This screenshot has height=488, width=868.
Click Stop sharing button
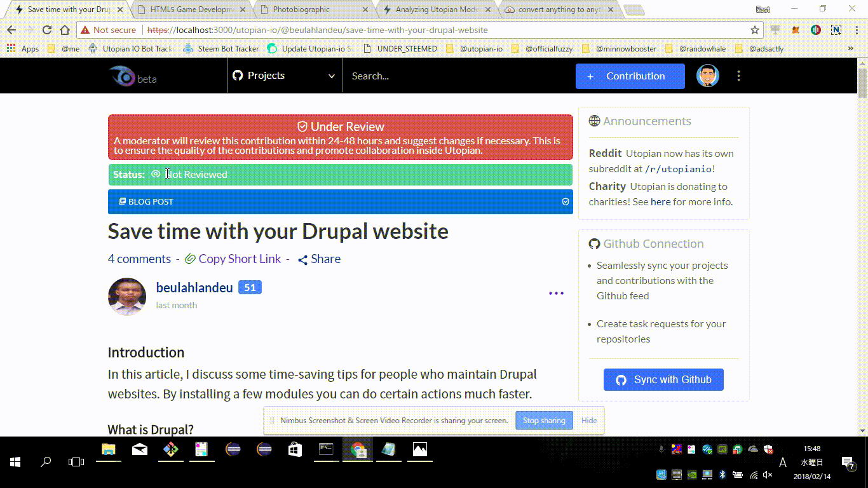tap(544, 420)
